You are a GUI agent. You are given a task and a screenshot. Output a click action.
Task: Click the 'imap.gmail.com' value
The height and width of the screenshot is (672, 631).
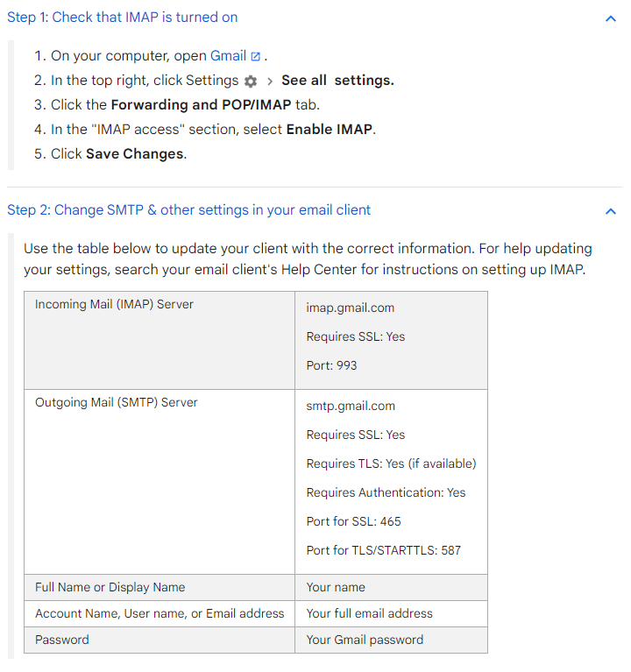[x=351, y=308]
